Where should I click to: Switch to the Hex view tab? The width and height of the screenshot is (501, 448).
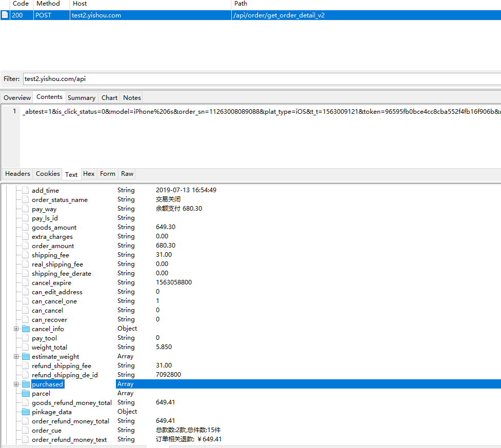coord(89,174)
